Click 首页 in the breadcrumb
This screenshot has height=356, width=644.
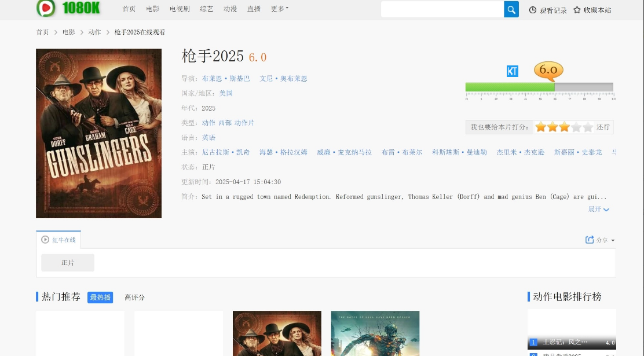(x=43, y=32)
